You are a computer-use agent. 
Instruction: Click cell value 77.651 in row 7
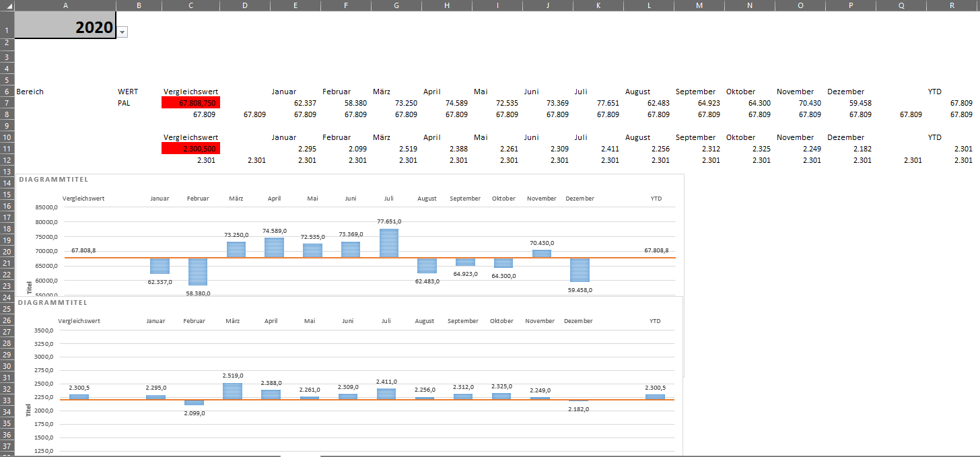(608, 103)
